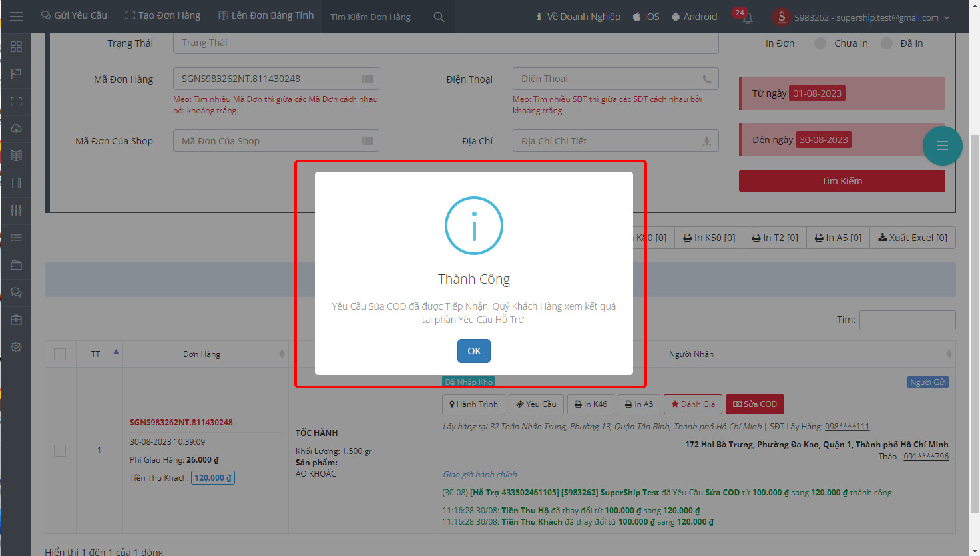Click the magnifier search icon in top bar

439,17
